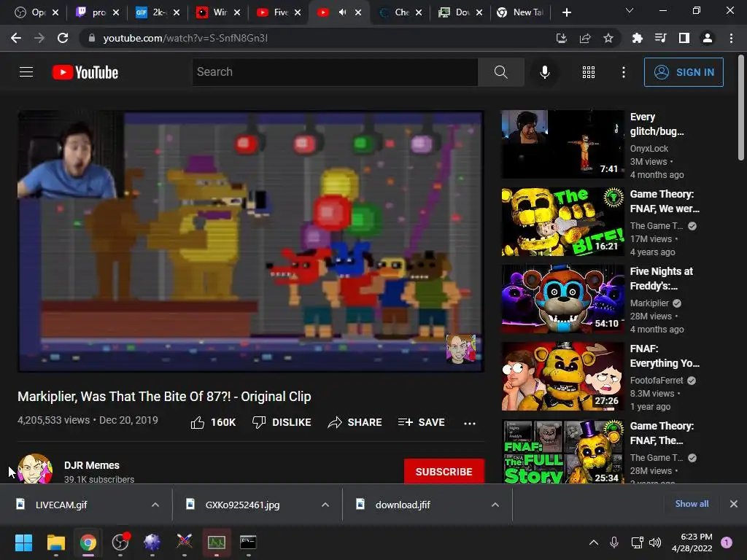
Task: Toggle Chrome side panel
Action: click(684, 38)
